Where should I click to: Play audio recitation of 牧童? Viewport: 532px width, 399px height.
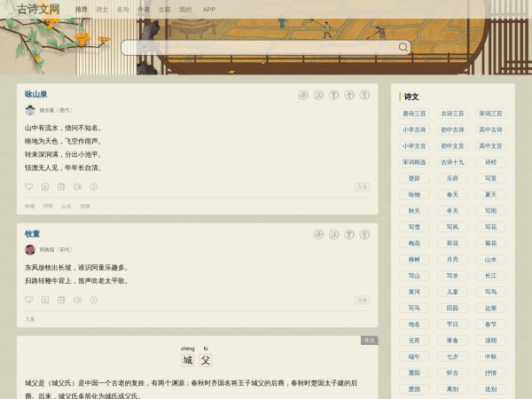pyautogui.click(x=77, y=300)
